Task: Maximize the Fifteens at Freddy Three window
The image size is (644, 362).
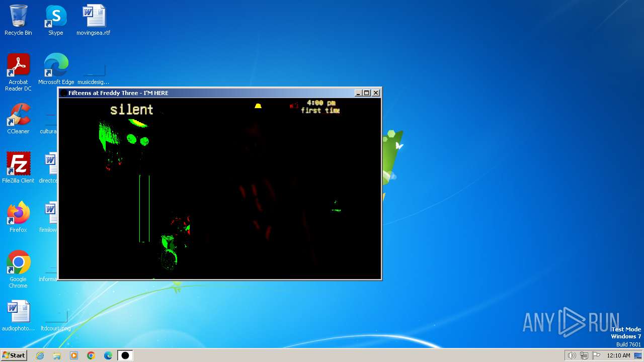Action: 367,93
